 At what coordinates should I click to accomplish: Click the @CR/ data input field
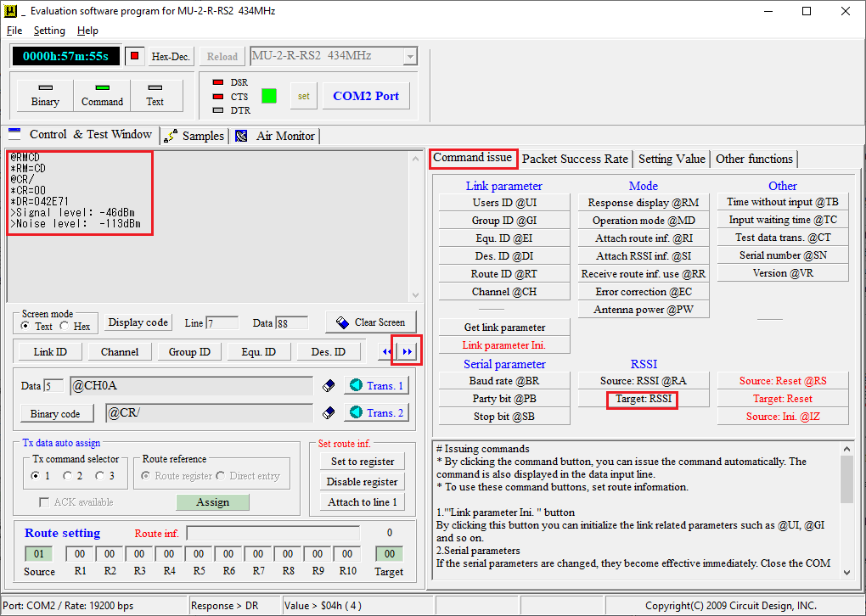(x=210, y=413)
